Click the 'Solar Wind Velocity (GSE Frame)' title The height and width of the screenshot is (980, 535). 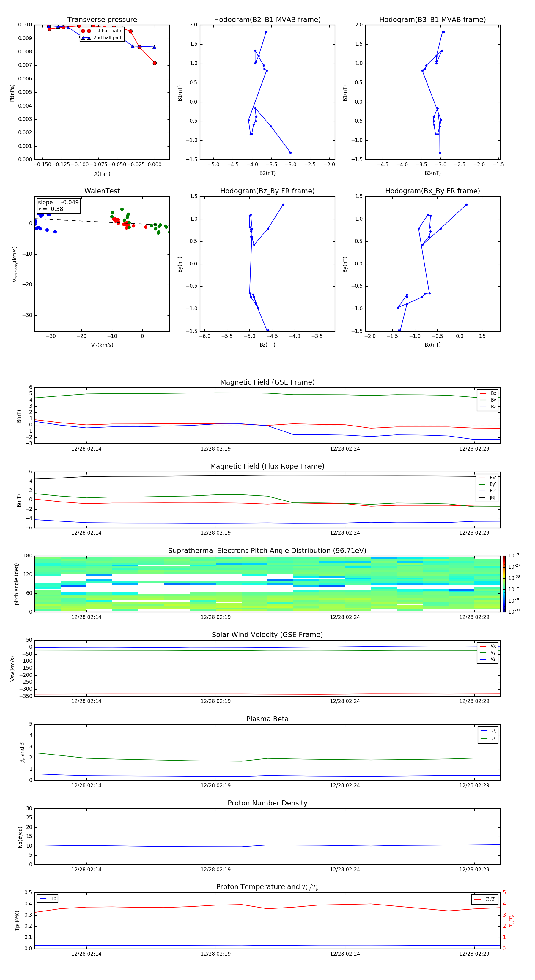267,635
